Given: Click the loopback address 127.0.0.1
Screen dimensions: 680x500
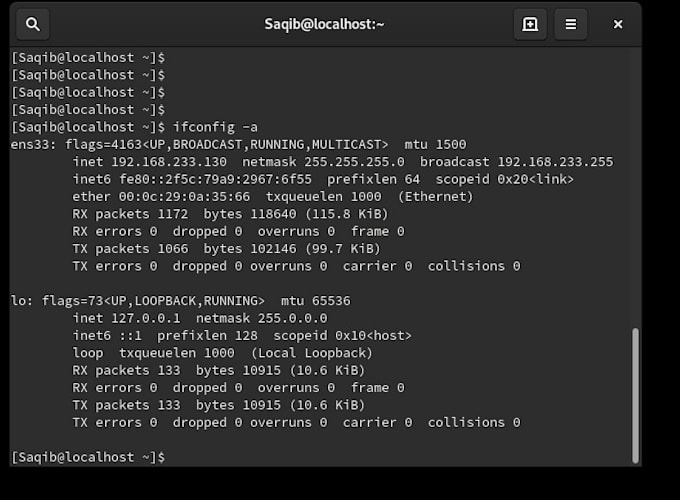Looking at the screenshot, I should pos(146,318).
